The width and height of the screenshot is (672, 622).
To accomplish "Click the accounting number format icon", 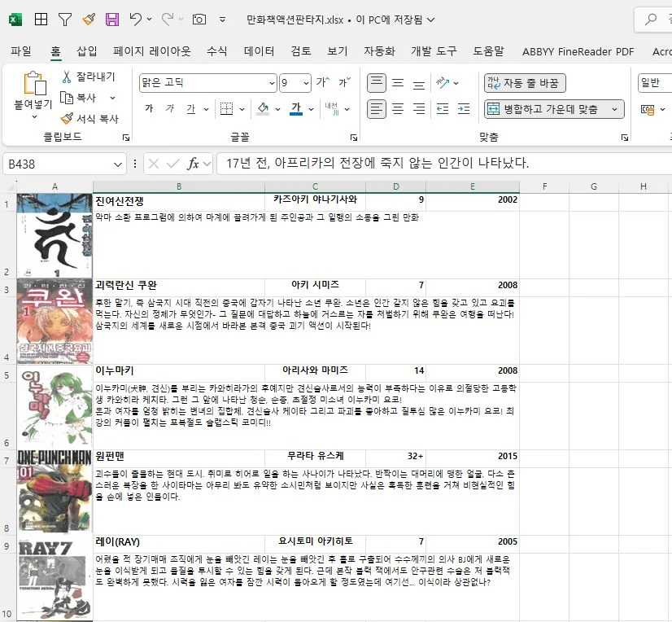I will tap(647, 110).
